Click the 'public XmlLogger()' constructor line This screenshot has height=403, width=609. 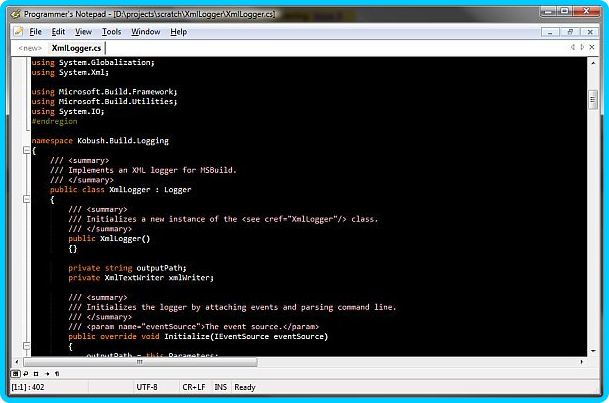pyautogui.click(x=109, y=238)
